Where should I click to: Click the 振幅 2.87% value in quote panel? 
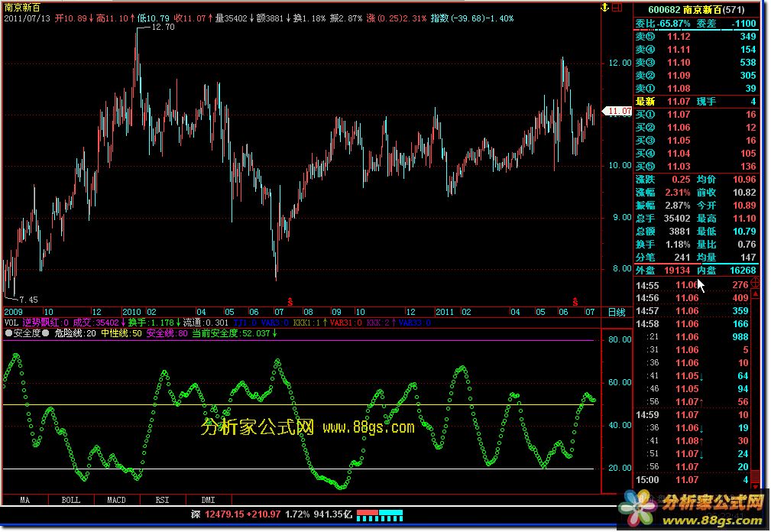pos(678,206)
